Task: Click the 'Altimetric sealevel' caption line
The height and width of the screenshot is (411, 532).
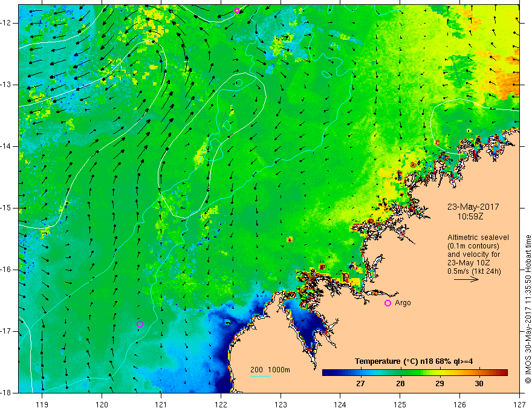Action: pos(478,238)
